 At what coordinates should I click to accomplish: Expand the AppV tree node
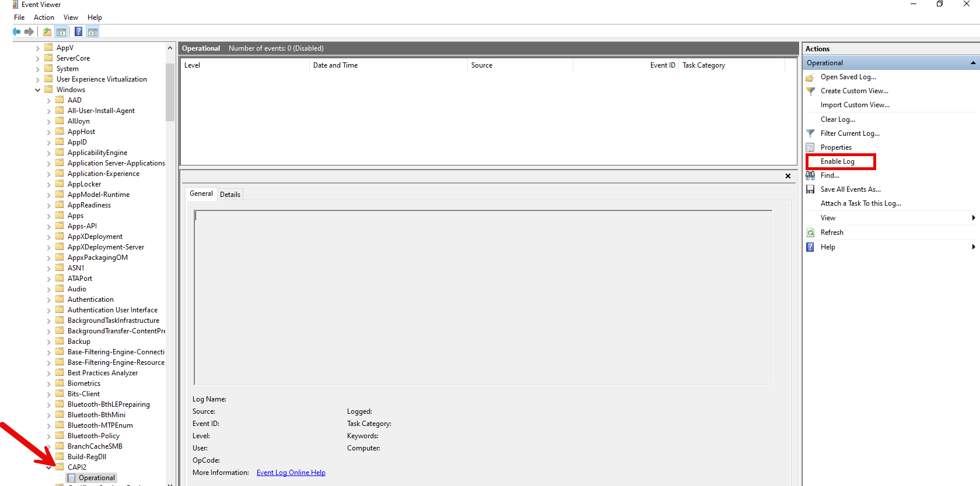(38, 48)
